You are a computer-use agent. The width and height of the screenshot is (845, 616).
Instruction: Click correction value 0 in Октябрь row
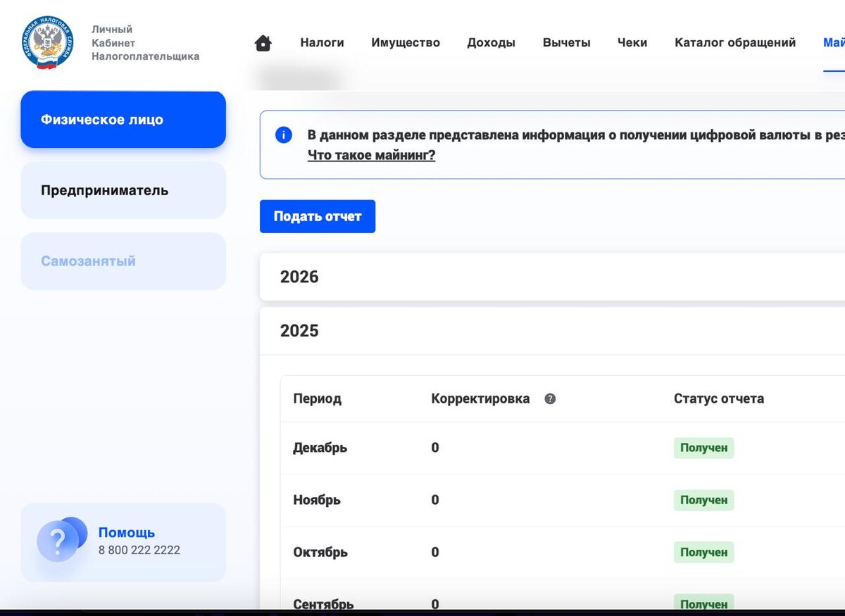coord(435,552)
